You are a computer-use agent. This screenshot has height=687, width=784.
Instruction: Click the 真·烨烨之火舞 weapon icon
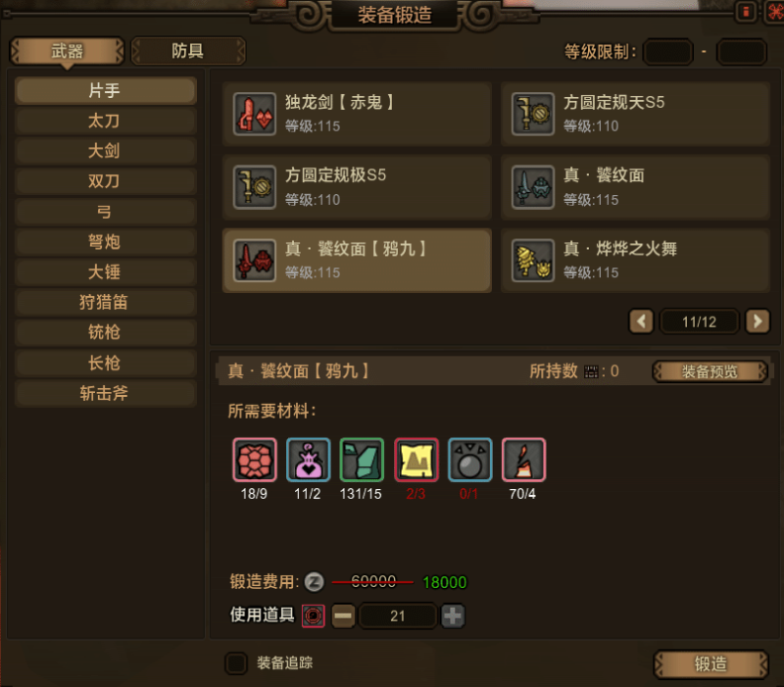click(x=533, y=261)
